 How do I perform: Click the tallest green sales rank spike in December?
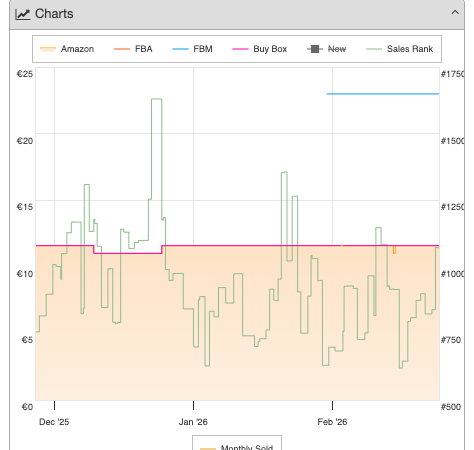tap(157, 99)
